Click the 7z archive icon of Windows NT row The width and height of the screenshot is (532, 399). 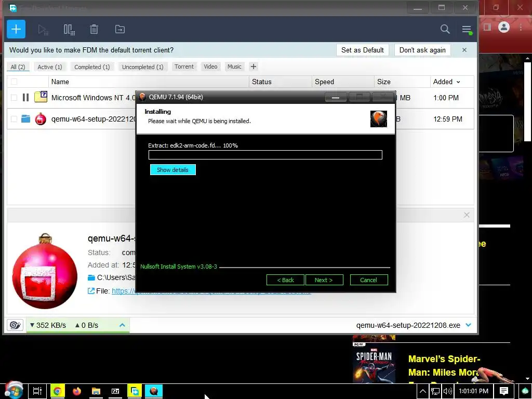click(x=41, y=97)
